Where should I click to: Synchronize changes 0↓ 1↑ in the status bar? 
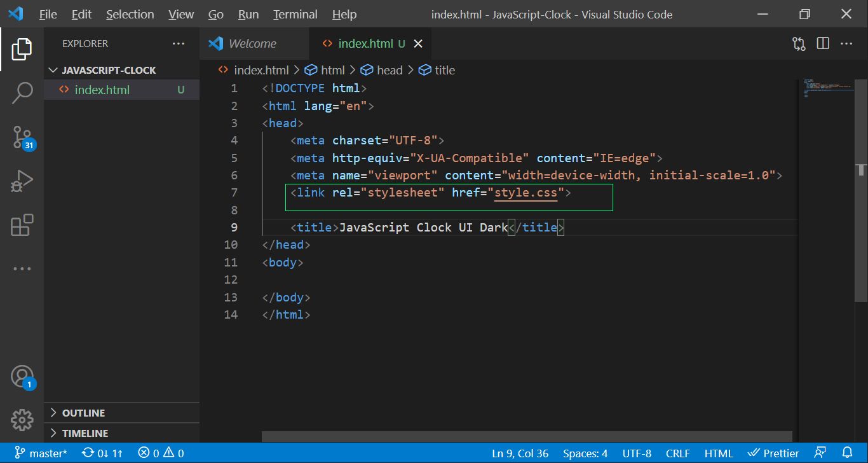click(x=102, y=453)
